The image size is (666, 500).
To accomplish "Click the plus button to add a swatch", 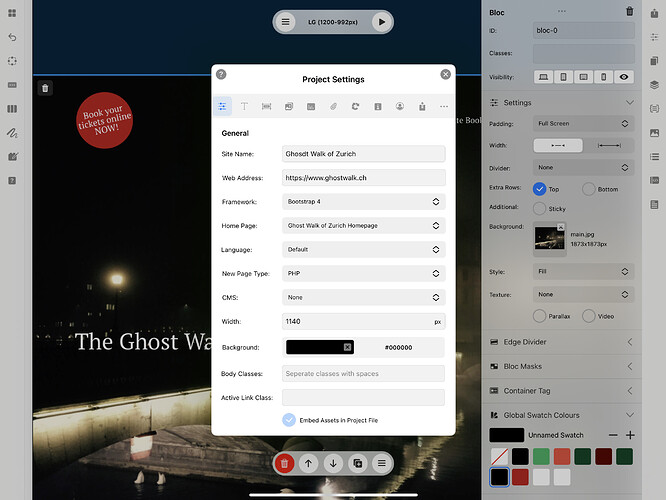I will click(630, 435).
